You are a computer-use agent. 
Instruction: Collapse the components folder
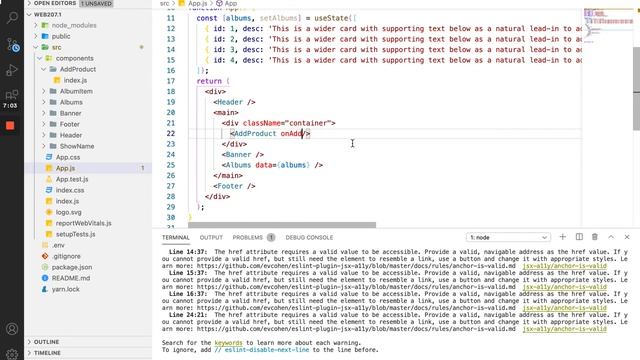[74, 58]
